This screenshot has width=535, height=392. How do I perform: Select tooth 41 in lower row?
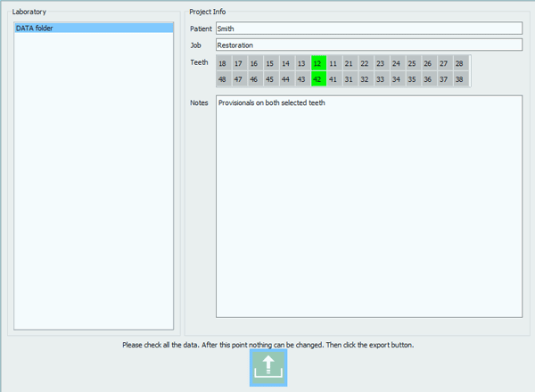click(333, 79)
